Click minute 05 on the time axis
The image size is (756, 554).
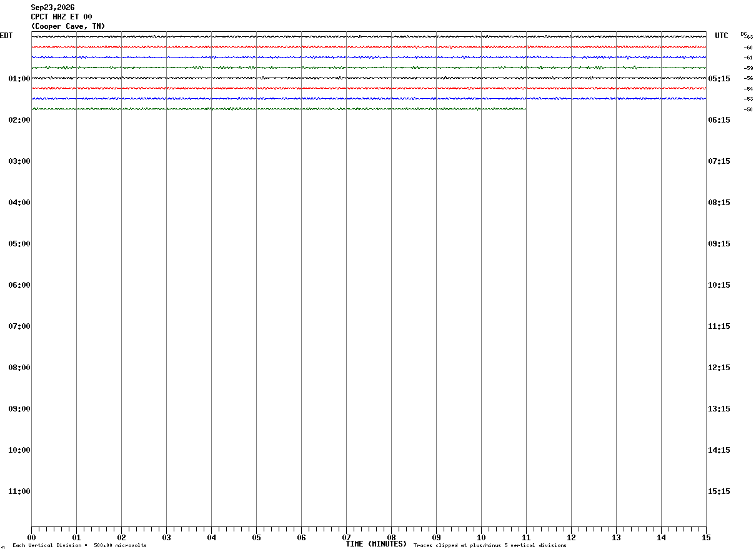coord(256,537)
